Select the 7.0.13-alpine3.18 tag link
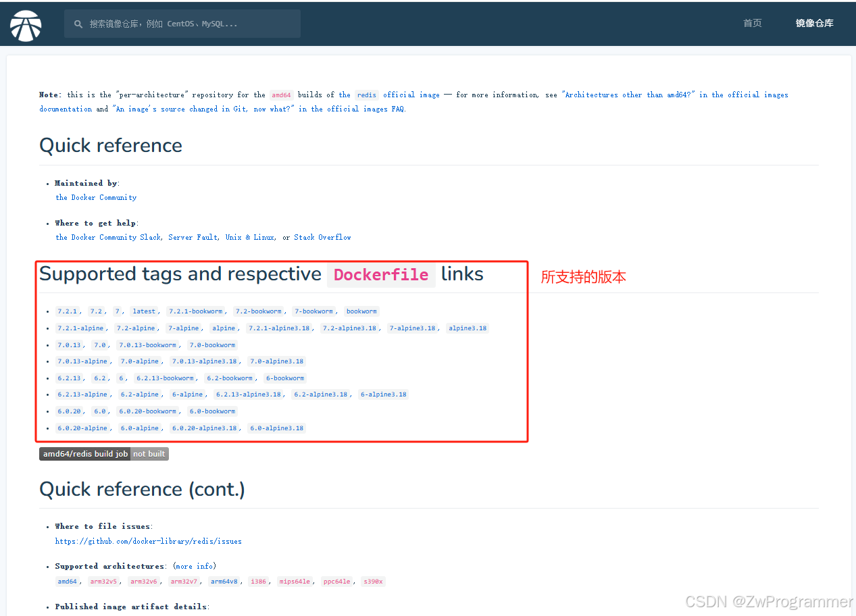The width and height of the screenshot is (856, 616). pyautogui.click(x=204, y=361)
